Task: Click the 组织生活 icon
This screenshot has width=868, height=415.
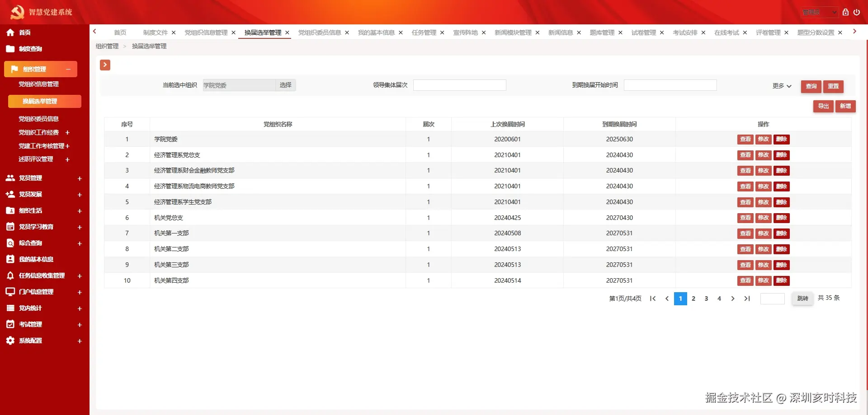Action: click(10, 210)
